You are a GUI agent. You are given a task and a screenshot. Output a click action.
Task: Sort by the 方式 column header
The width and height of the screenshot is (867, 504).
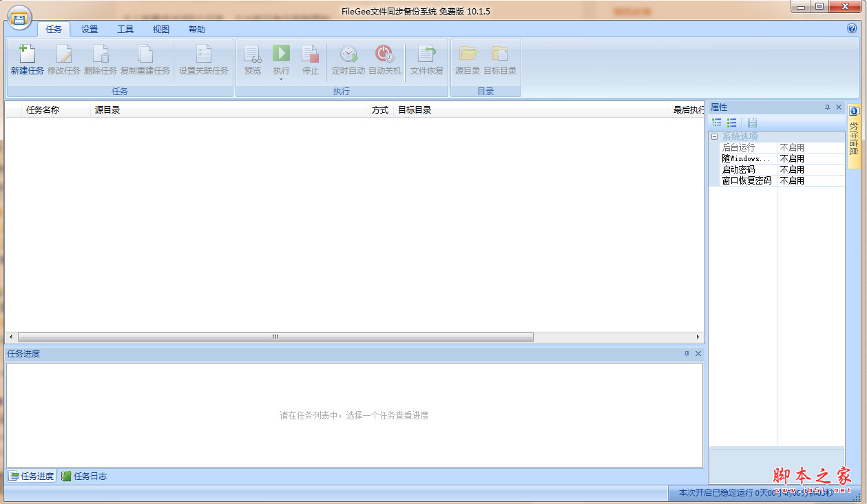[x=380, y=110]
